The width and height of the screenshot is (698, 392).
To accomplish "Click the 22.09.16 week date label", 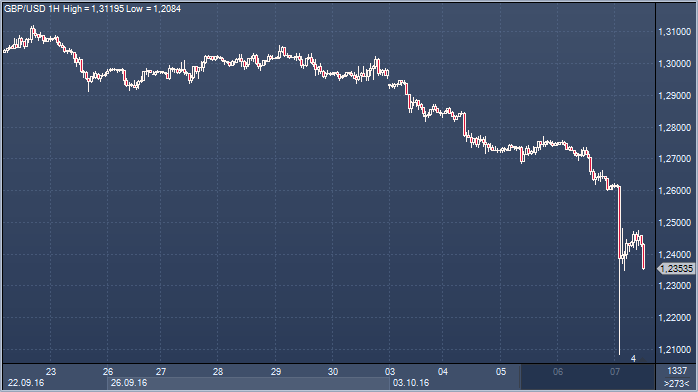I will click(x=26, y=383).
